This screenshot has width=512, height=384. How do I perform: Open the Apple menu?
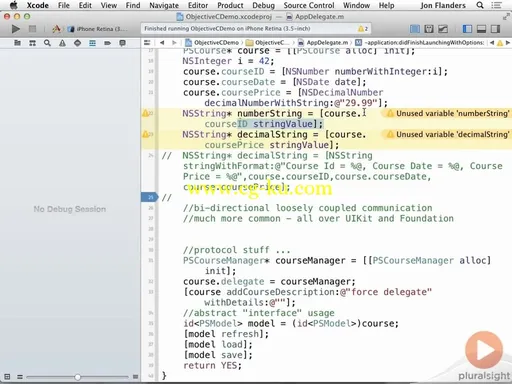click(x=13, y=5)
